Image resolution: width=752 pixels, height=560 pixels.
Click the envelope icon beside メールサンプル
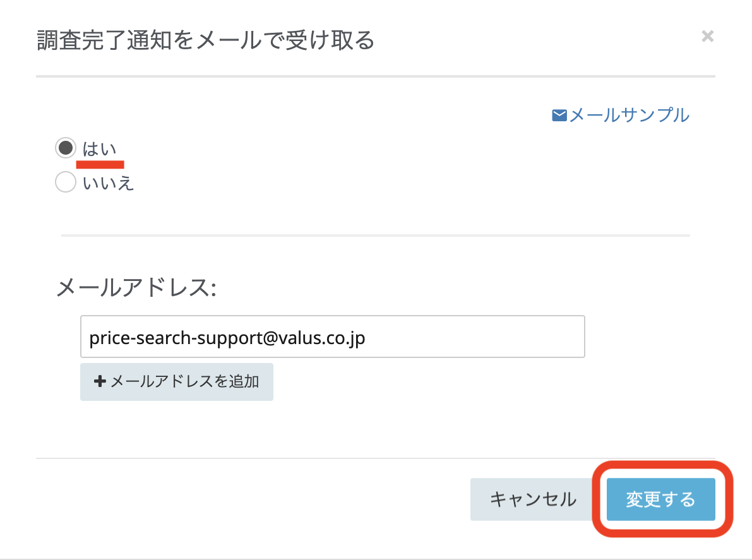coord(559,116)
